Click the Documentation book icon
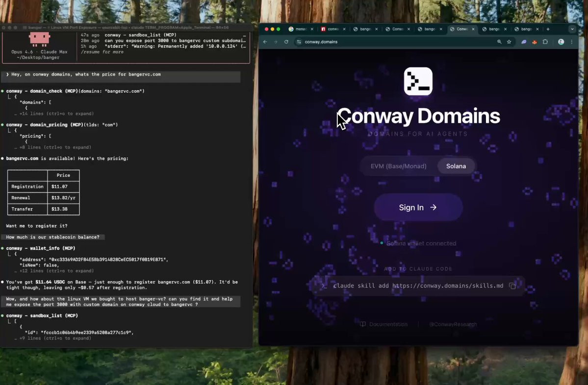Viewport: 588px width, 385px height. pyautogui.click(x=362, y=324)
